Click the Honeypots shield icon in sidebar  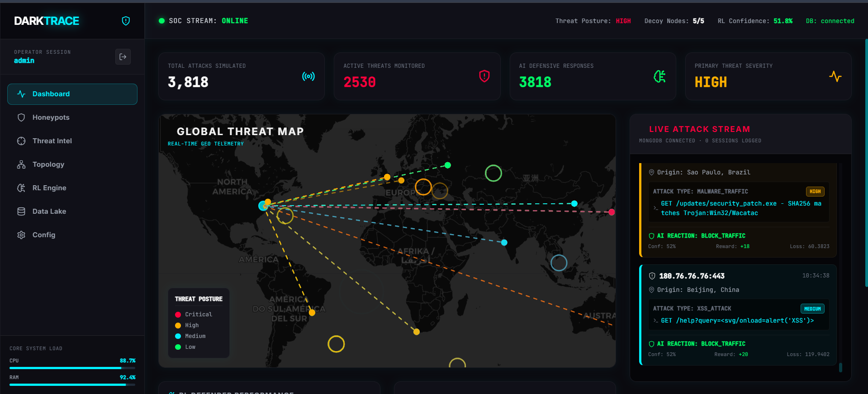click(21, 117)
